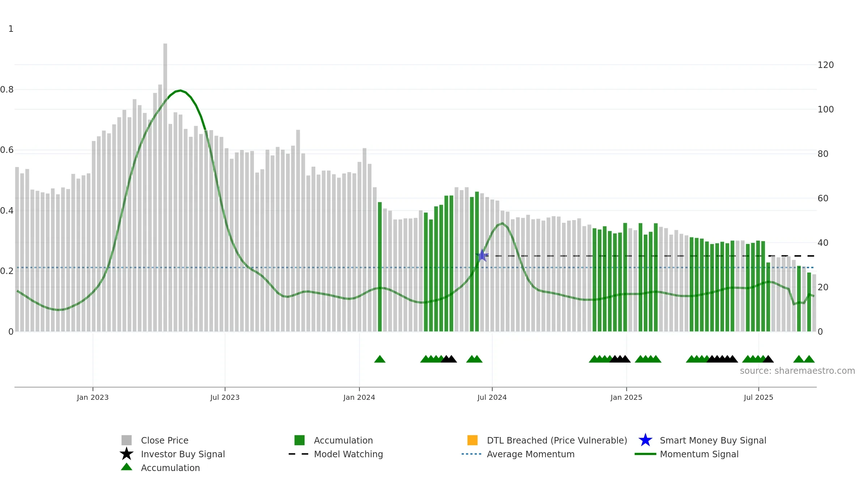Toggle DTL Breached legend entry
The image size is (868, 488).
tap(547, 440)
